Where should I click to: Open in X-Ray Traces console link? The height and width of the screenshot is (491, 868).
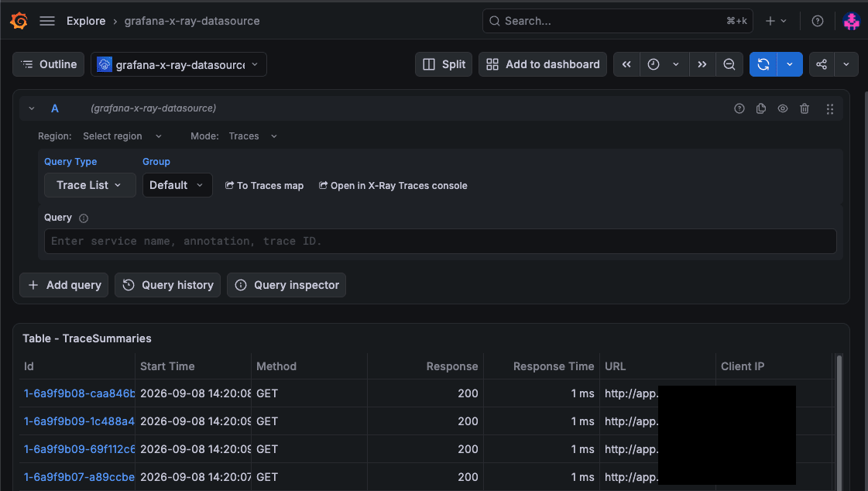click(393, 185)
